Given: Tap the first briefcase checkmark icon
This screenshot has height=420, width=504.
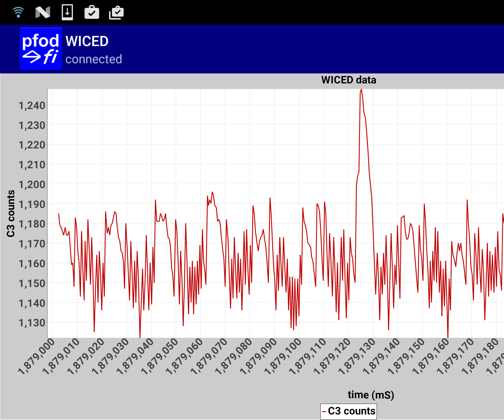Looking at the screenshot, I should tap(92, 12).
